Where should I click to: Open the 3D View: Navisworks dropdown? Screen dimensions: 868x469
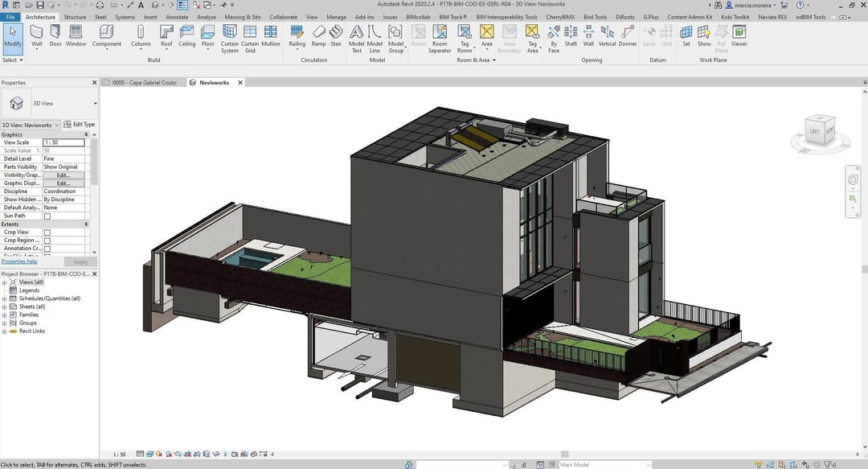(x=31, y=125)
